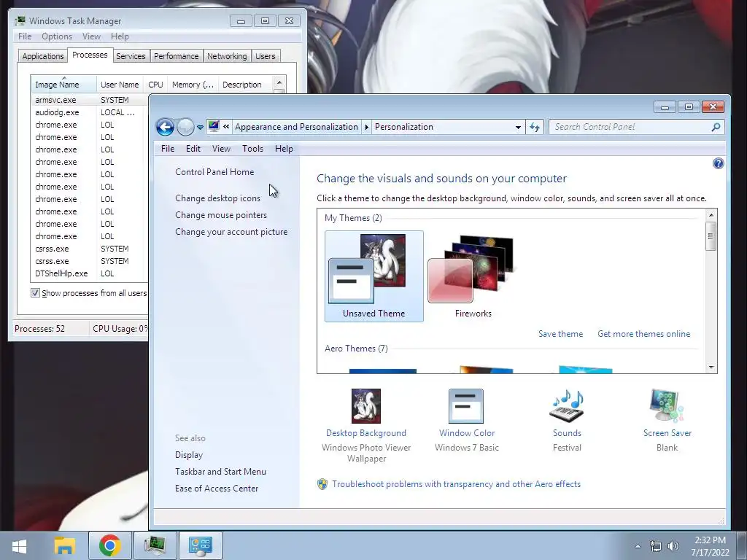The image size is (747, 560).
Task: Open the View menu in Personalization window
Action: tap(221, 149)
